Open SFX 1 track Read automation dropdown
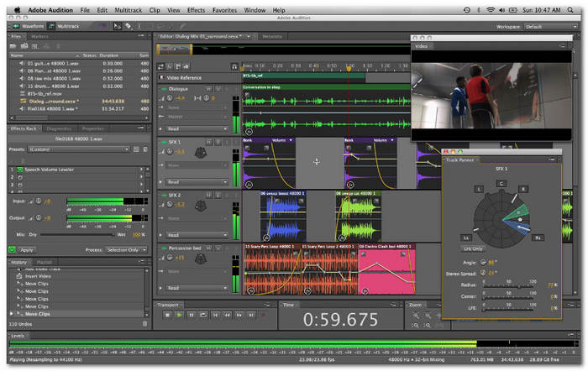 point(197,182)
